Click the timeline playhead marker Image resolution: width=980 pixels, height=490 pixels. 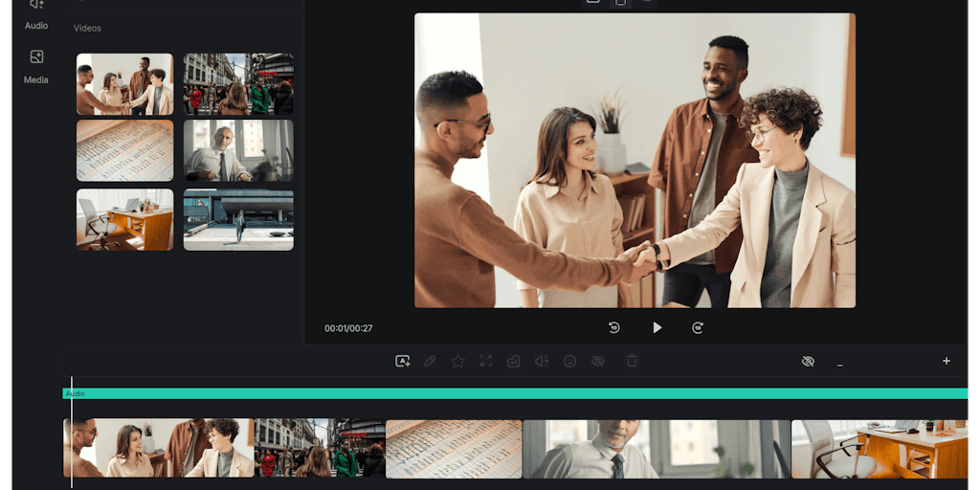71,432
